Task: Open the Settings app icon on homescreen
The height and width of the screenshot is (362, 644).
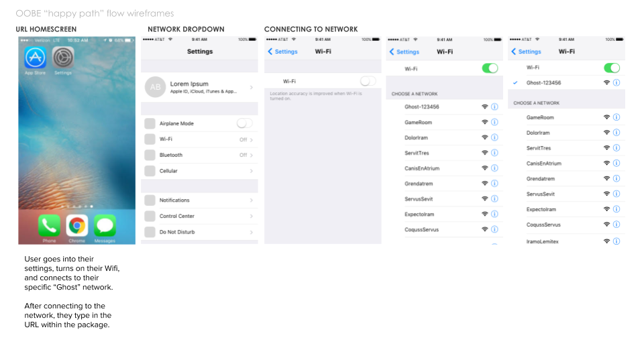Action: (x=63, y=58)
